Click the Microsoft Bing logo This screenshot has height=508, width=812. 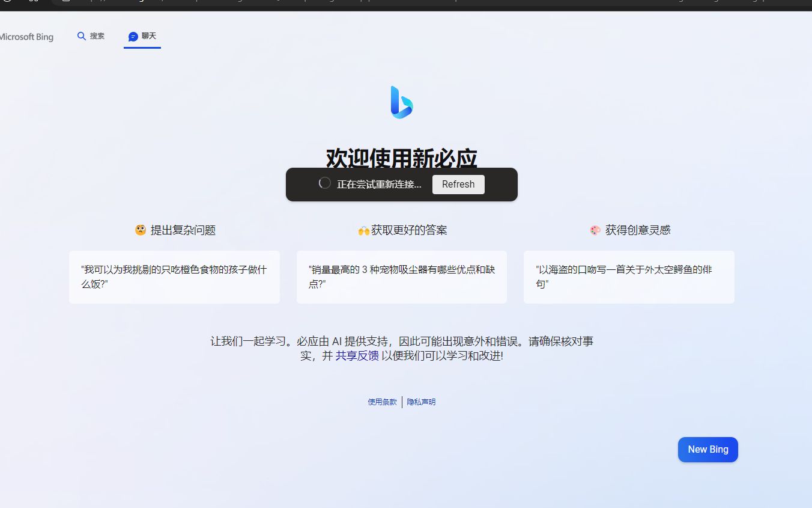coord(26,37)
